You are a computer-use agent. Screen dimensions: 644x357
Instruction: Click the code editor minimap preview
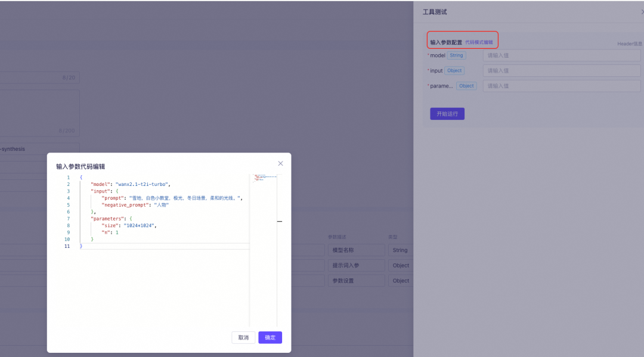264,178
